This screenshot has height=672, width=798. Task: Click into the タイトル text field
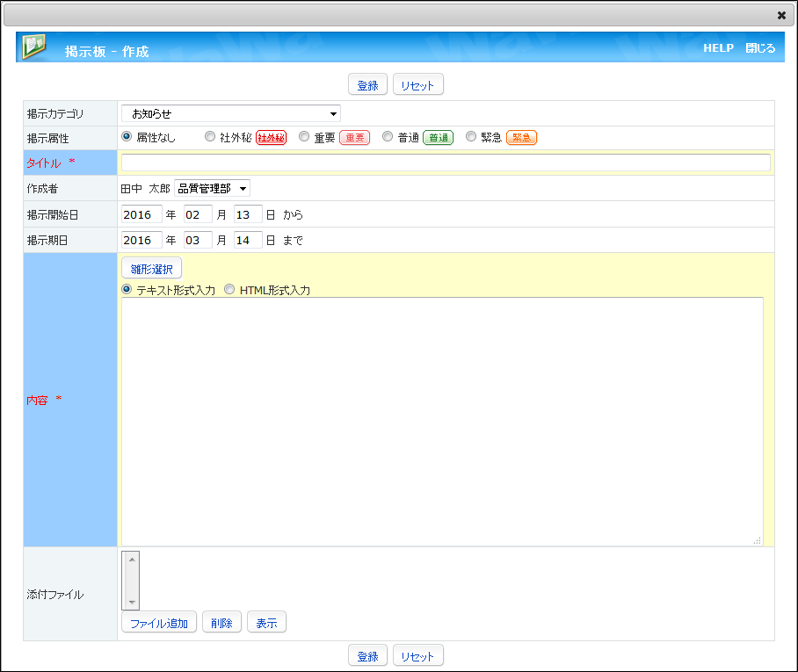tap(446, 163)
